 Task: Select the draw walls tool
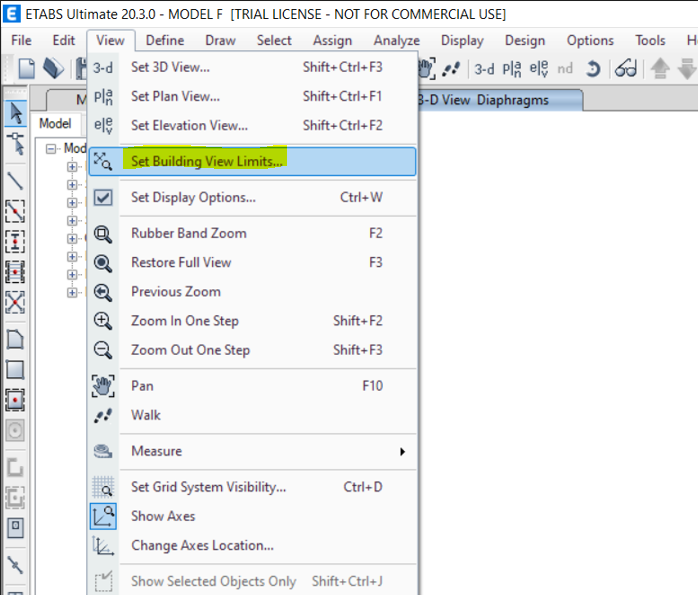point(15,468)
